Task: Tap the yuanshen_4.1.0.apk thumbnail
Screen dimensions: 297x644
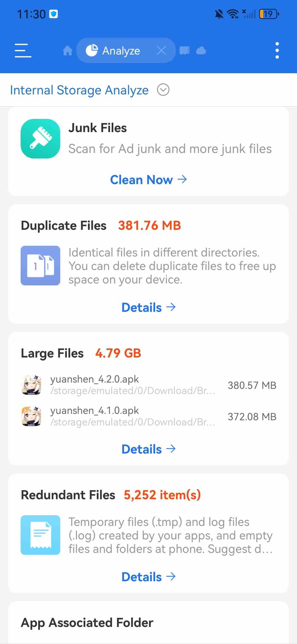Action: (x=31, y=416)
